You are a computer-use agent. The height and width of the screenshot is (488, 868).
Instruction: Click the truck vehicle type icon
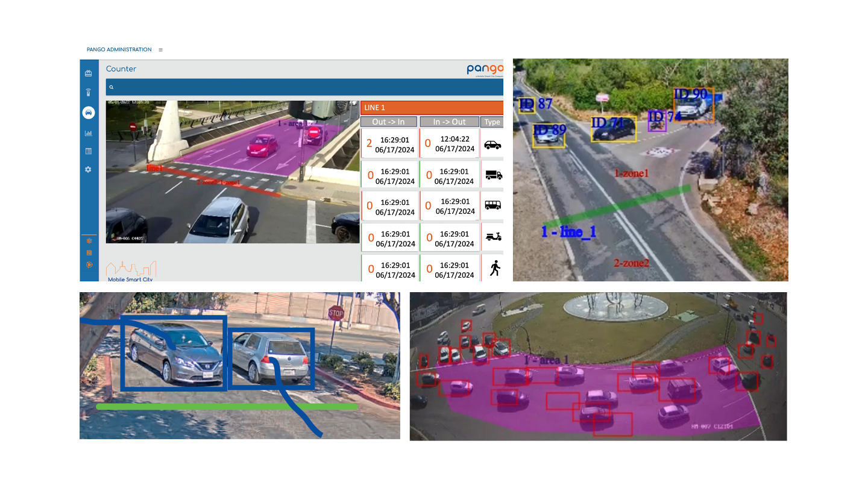(493, 175)
